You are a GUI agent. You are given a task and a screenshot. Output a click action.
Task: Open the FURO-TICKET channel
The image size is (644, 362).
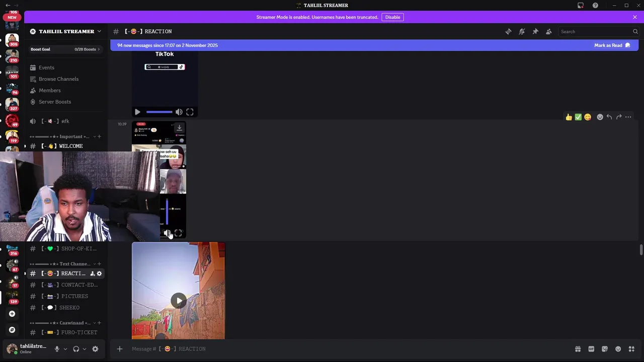pyautogui.click(x=65, y=332)
